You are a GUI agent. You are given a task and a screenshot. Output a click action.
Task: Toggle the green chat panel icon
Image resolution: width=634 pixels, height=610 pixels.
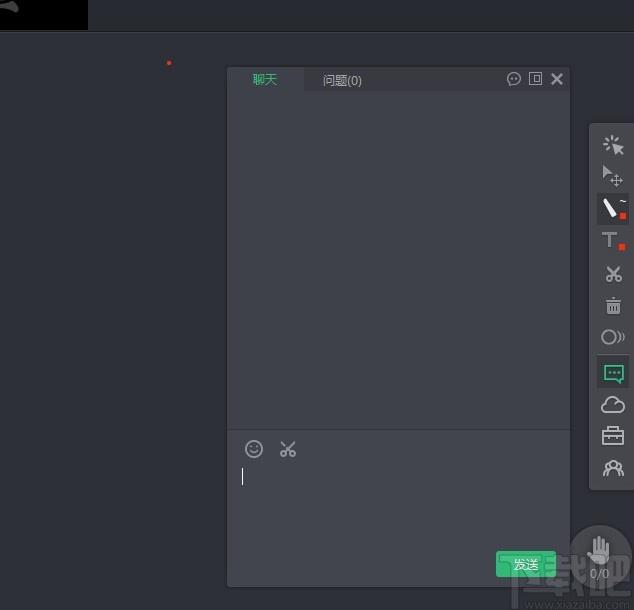pos(613,373)
